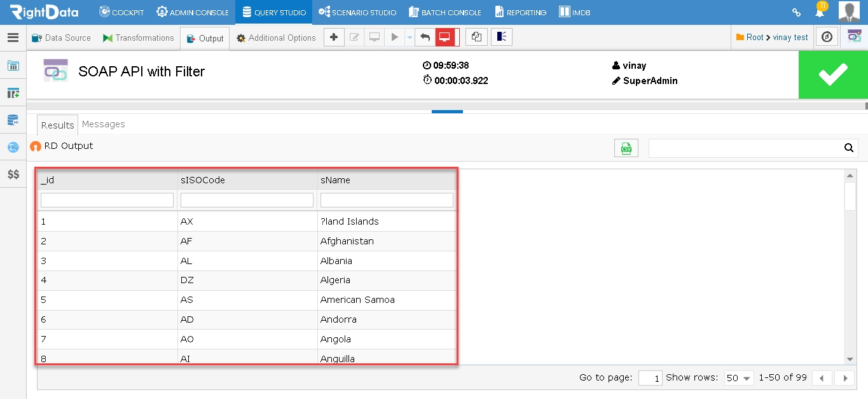The image size is (868, 399).
Task: Select the AO code cell
Action: point(247,339)
